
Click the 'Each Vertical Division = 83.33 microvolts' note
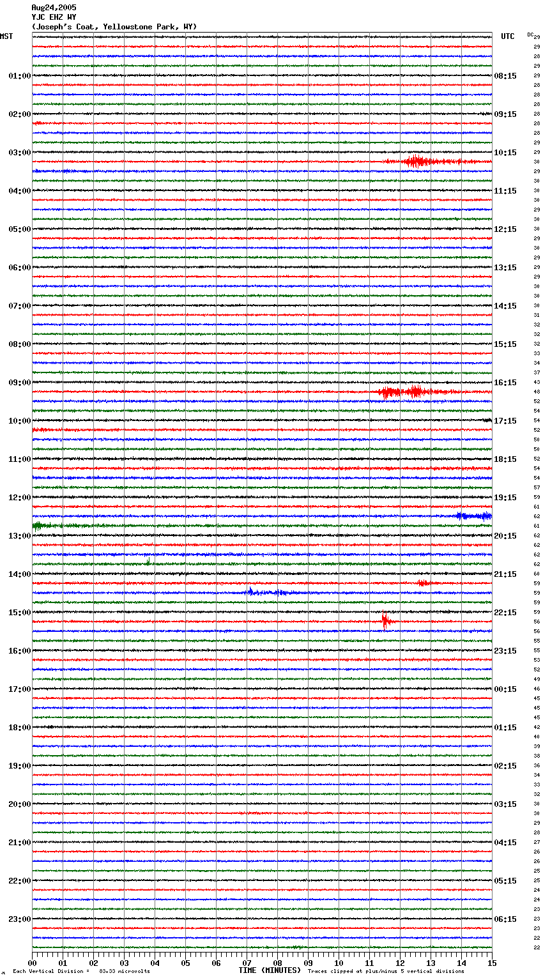(x=81, y=971)
